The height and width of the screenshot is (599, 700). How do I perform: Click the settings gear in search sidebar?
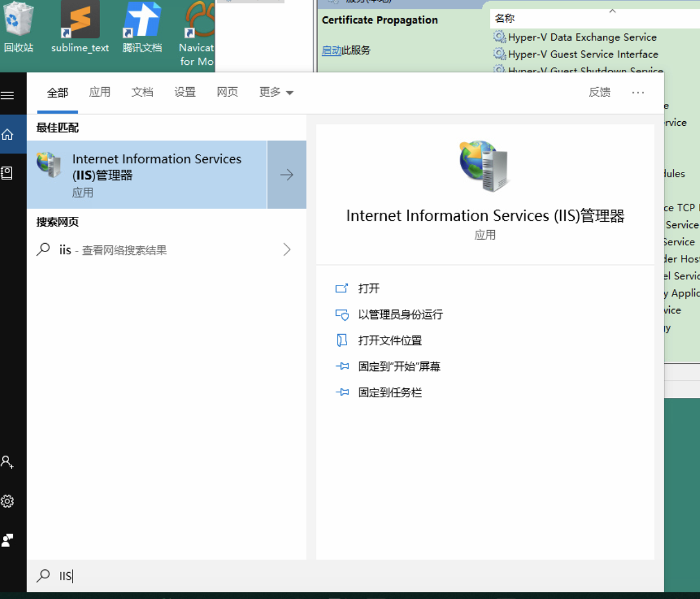point(8,501)
